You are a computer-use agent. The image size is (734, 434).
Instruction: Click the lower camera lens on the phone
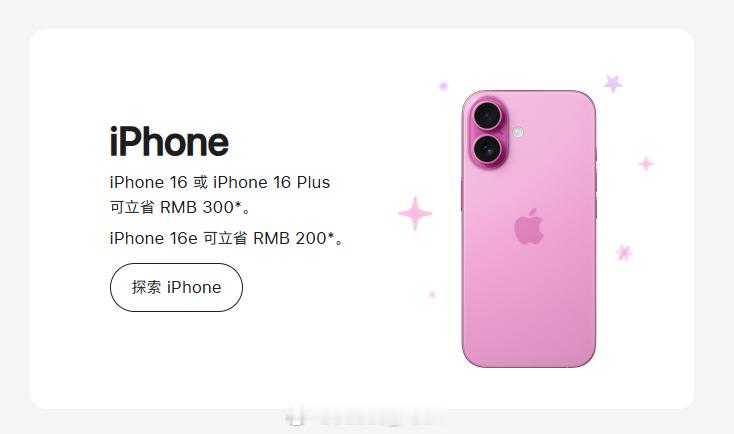(488, 149)
